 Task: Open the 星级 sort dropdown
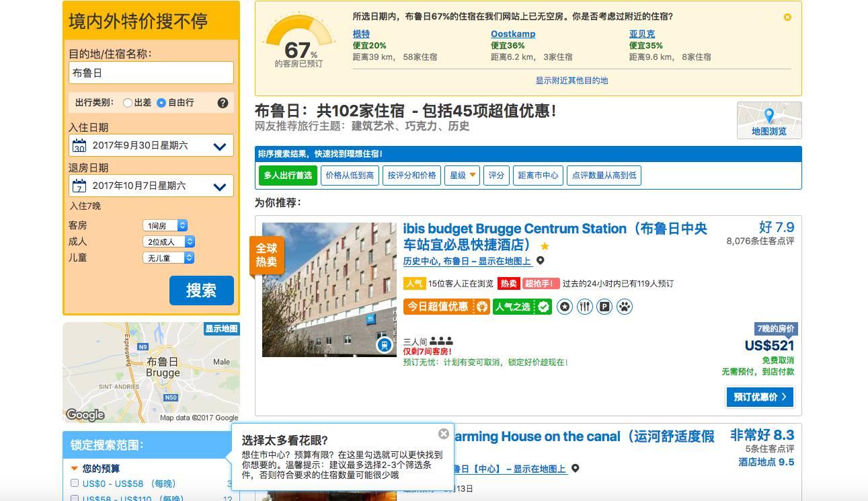click(x=463, y=176)
